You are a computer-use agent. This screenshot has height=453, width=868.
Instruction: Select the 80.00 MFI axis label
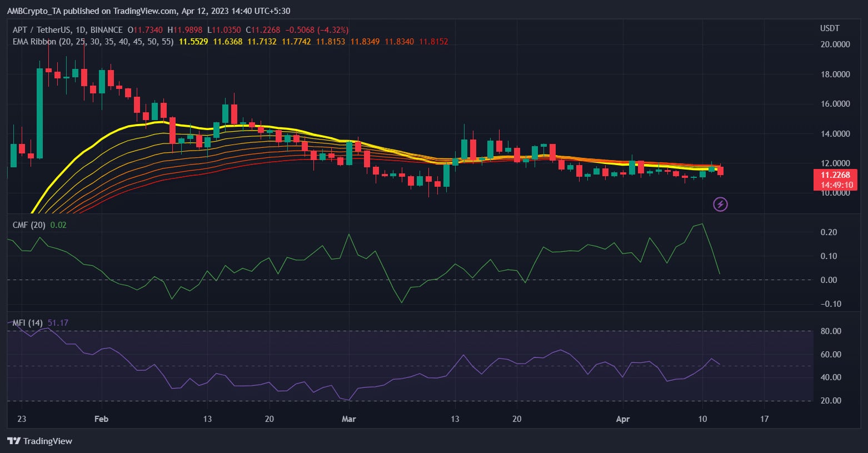831,331
